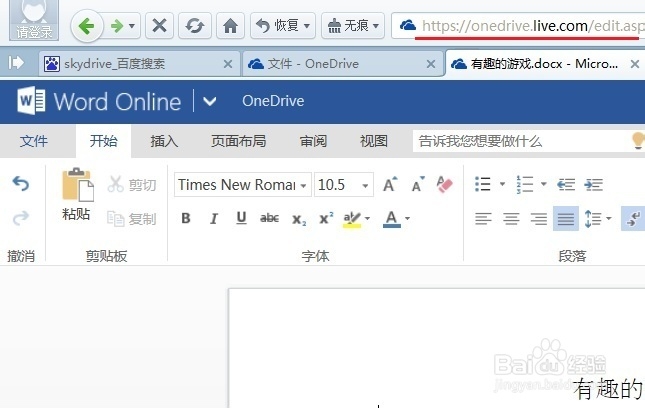Toggle bold formatting

pos(186,218)
